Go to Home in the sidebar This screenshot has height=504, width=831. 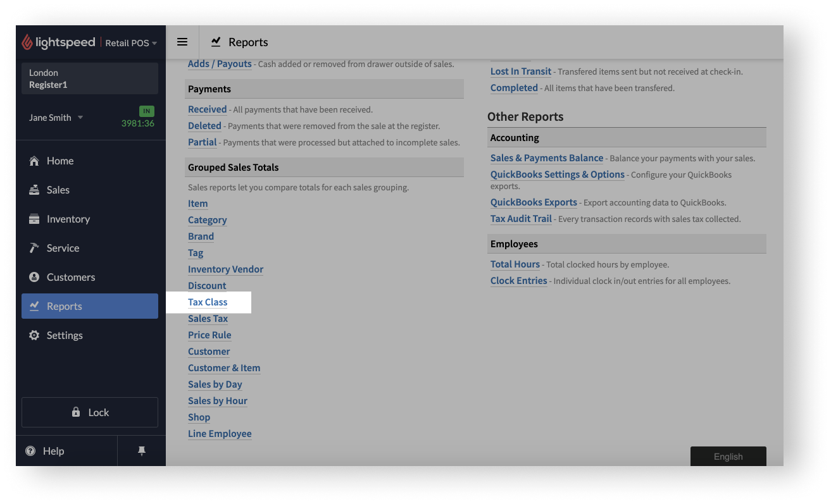coord(90,161)
